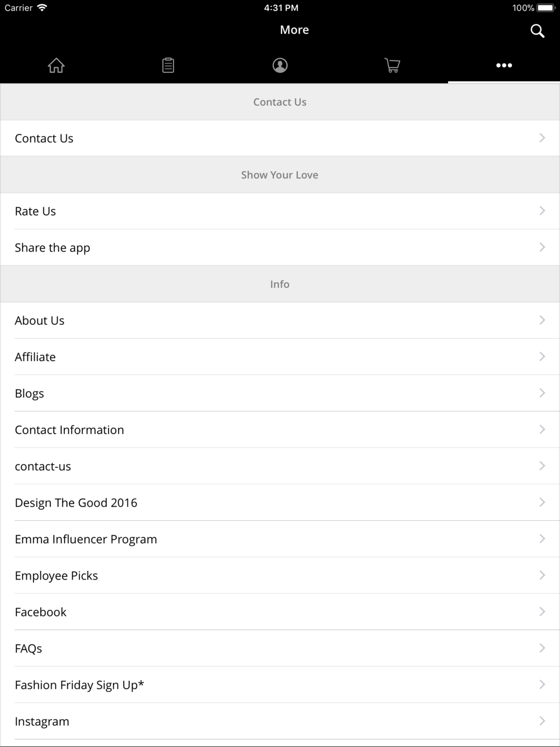Go to the Home tab icon
This screenshot has height=747, width=560.
pyautogui.click(x=56, y=66)
